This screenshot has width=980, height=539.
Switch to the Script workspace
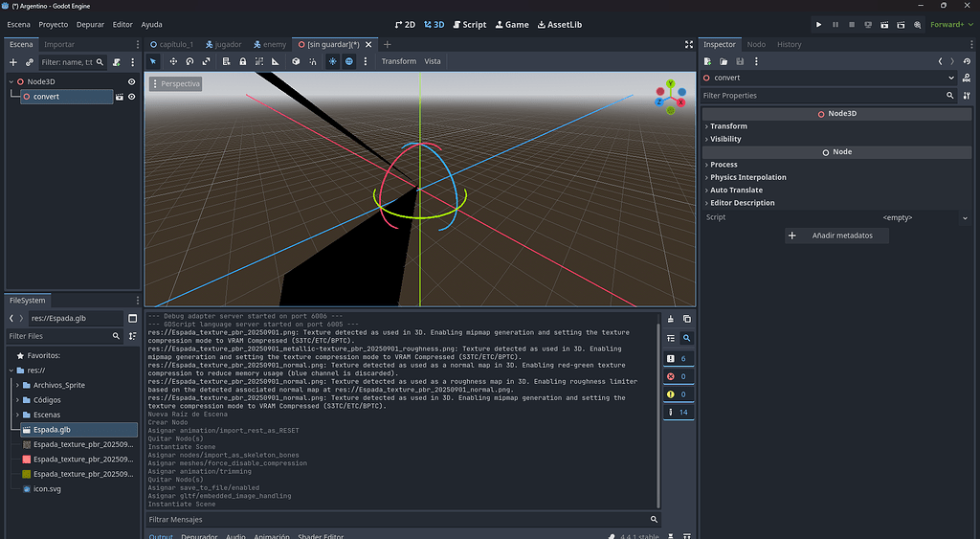point(470,24)
